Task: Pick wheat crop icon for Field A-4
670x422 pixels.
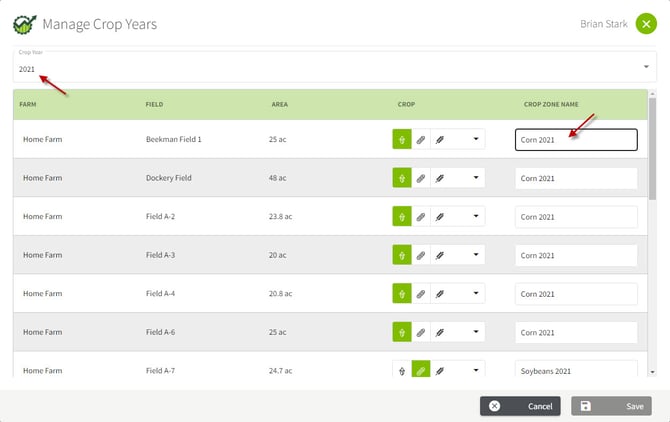Action: pos(440,294)
